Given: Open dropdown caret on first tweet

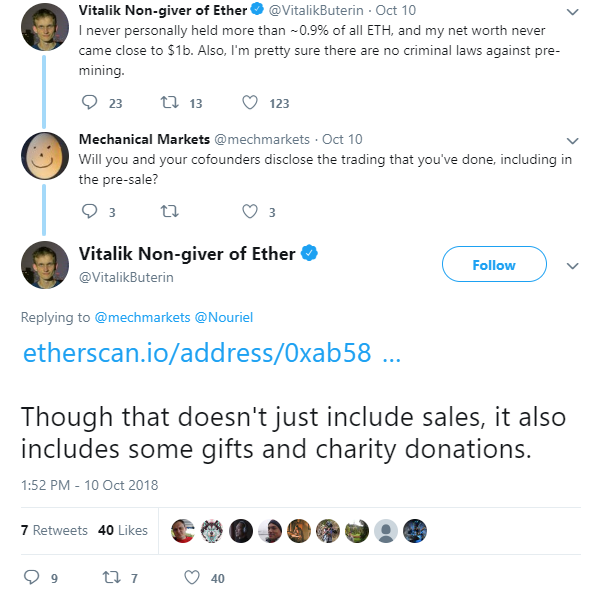Looking at the screenshot, I should (x=573, y=12).
